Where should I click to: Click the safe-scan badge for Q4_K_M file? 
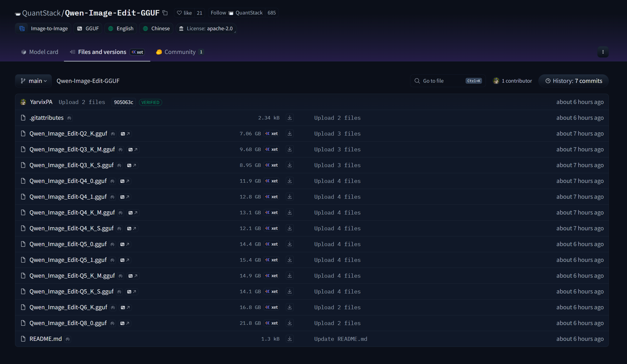(x=121, y=213)
